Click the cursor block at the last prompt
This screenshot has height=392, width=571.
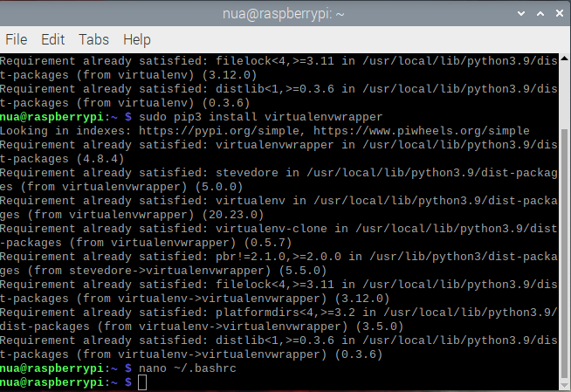(142, 383)
